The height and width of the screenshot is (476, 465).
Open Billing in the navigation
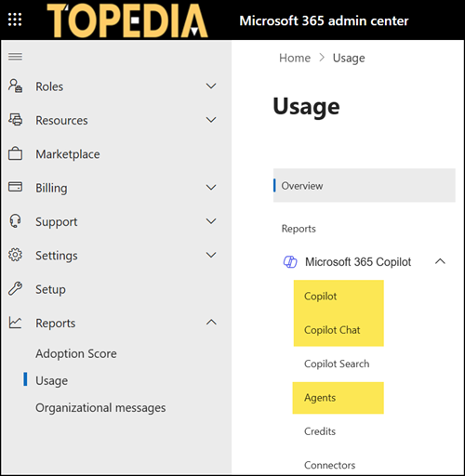51,188
